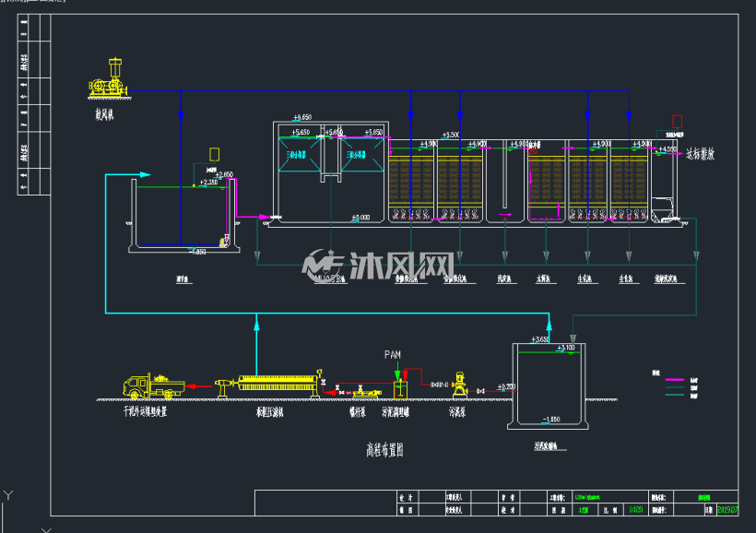Select the right cyan three-phase separator

click(x=362, y=155)
